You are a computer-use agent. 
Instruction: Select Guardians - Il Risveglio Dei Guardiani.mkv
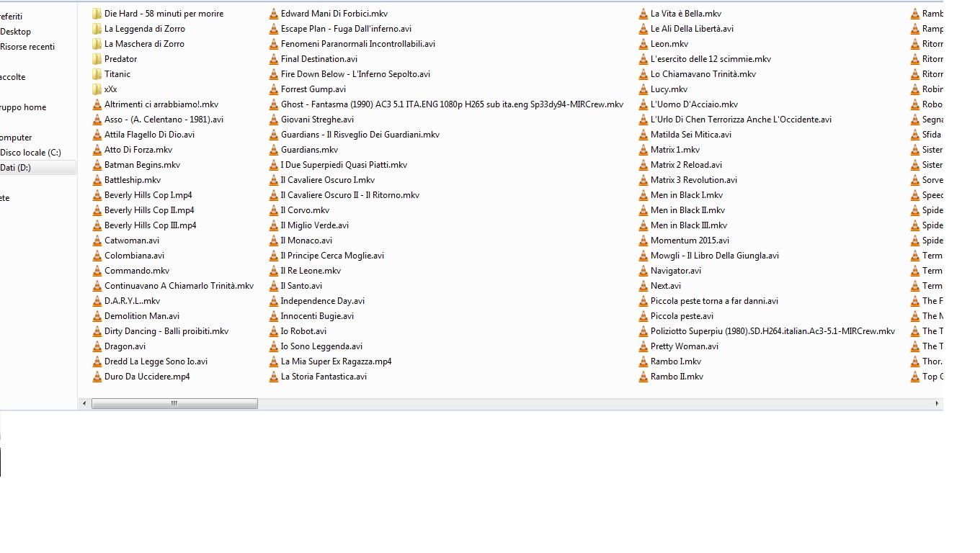click(x=360, y=135)
